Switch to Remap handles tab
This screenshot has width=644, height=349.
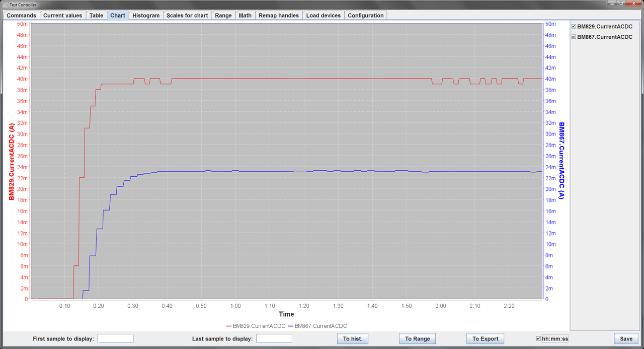click(x=279, y=15)
